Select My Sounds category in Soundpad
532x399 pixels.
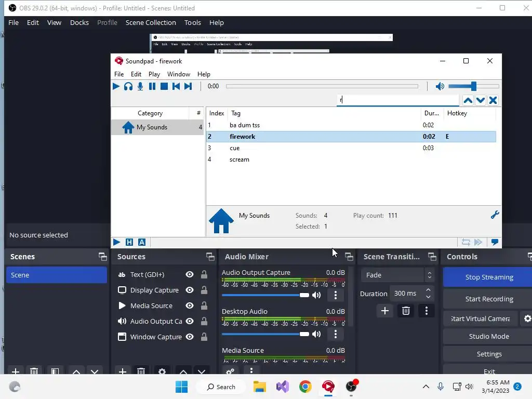[157, 127]
